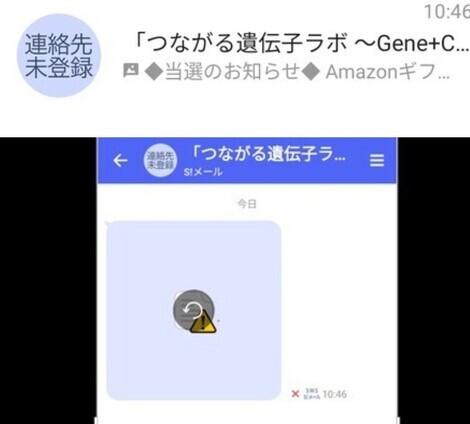Tap the back arrow in blue header
The image size is (470, 424).
click(x=120, y=161)
